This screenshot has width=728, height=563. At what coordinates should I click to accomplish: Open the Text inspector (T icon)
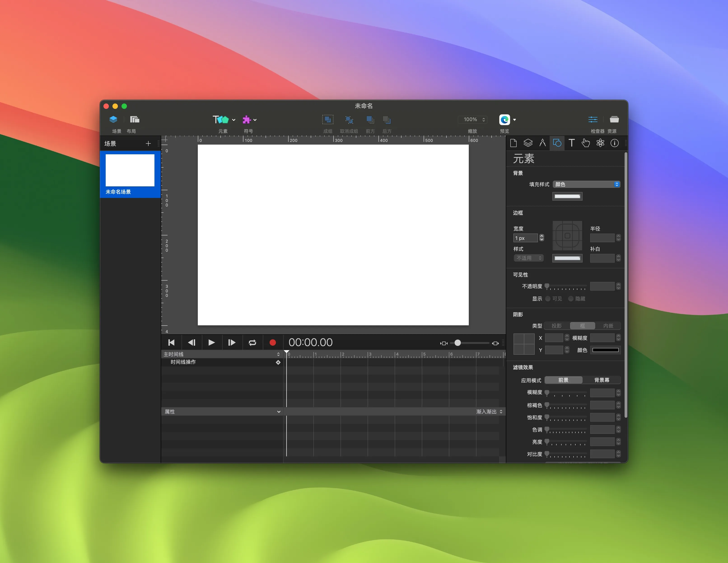[571, 143]
